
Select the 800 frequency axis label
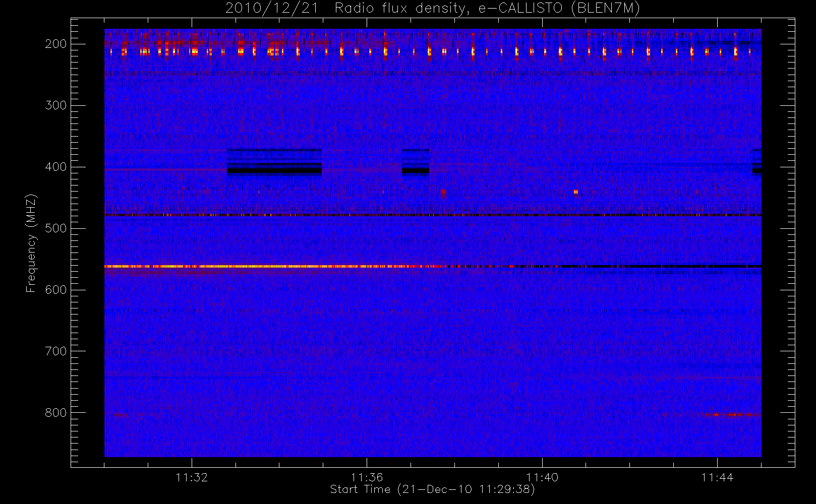pyautogui.click(x=56, y=413)
